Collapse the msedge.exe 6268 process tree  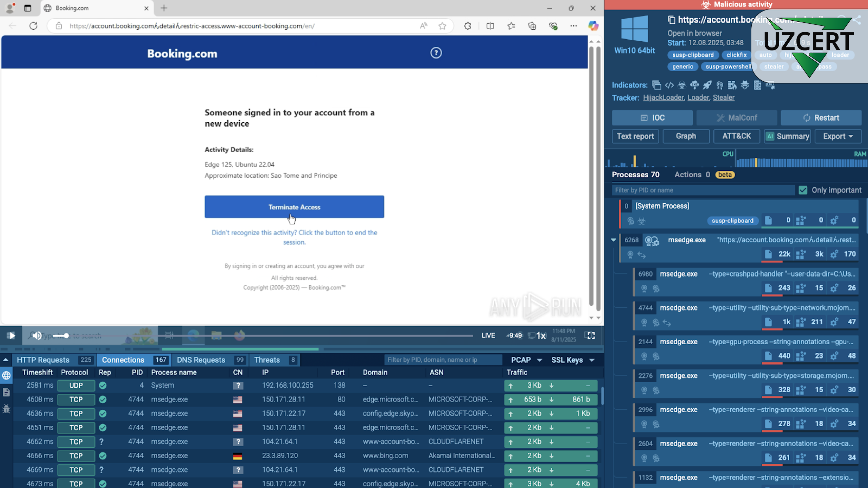(x=613, y=240)
